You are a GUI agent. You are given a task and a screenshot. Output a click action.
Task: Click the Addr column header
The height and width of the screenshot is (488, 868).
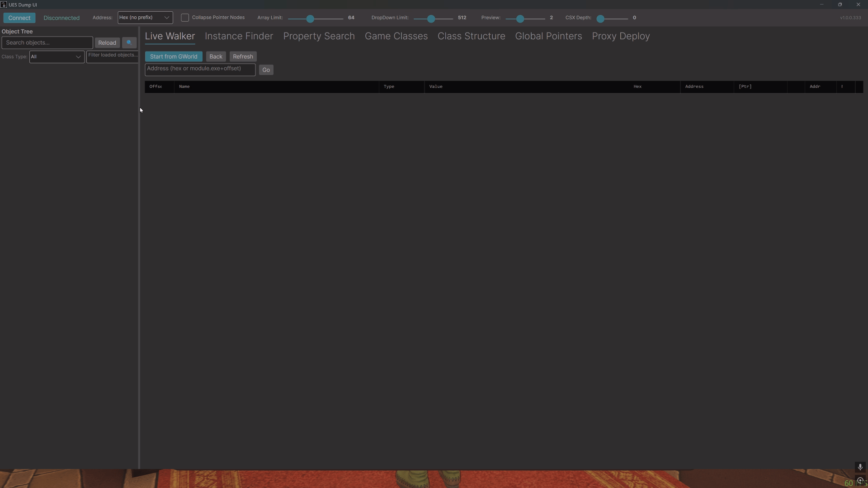[821, 87]
